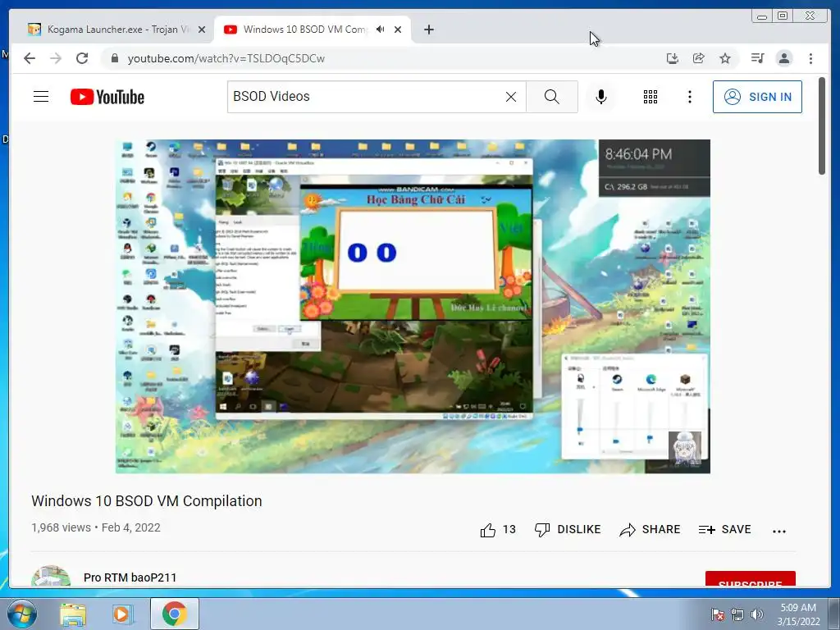Open Windows Media Player from taskbar
Screen dimensions: 840x630
pyautogui.click(x=121, y=614)
